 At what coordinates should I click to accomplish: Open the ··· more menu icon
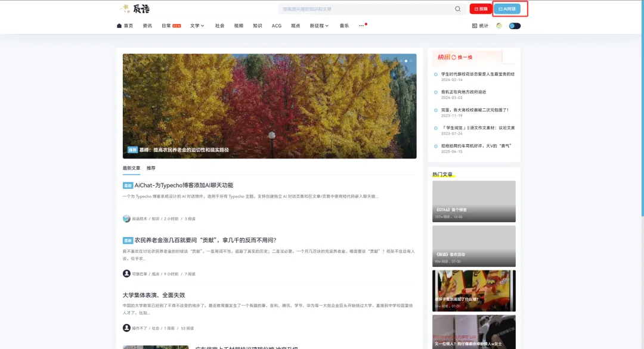point(361,26)
